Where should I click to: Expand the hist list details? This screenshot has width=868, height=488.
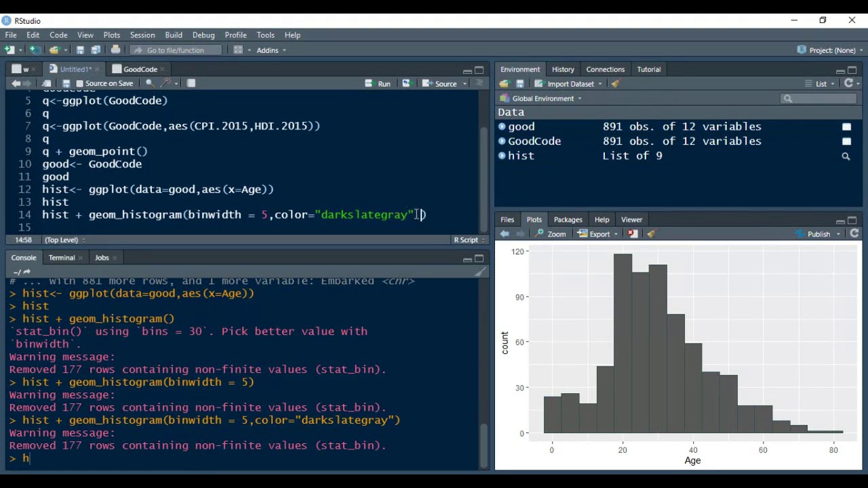pos(502,156)
